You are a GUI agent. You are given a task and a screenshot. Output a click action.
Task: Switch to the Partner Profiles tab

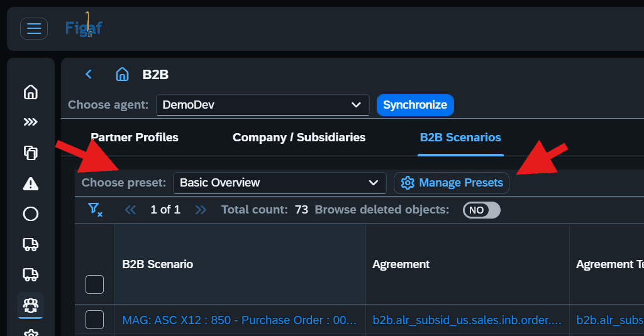[135, 138]
